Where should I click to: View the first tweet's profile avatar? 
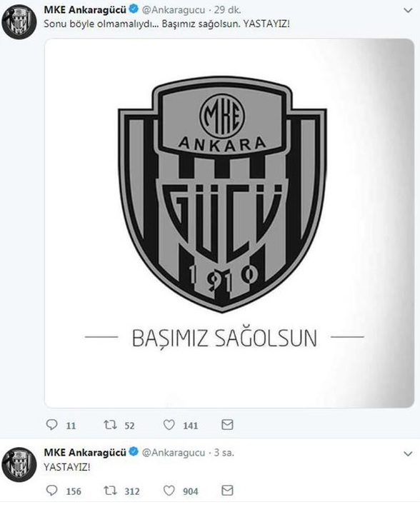(19, 22)
